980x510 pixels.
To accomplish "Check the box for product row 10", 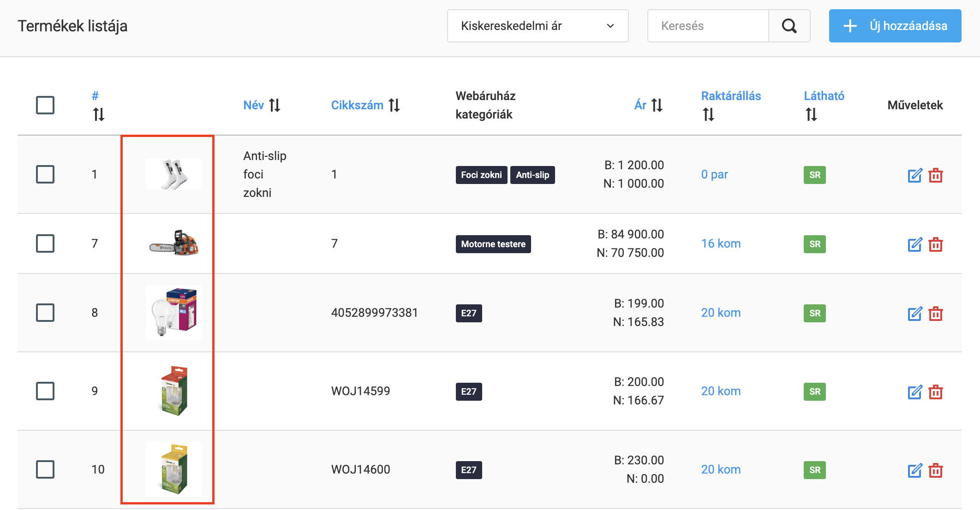I will pos(45,469).
